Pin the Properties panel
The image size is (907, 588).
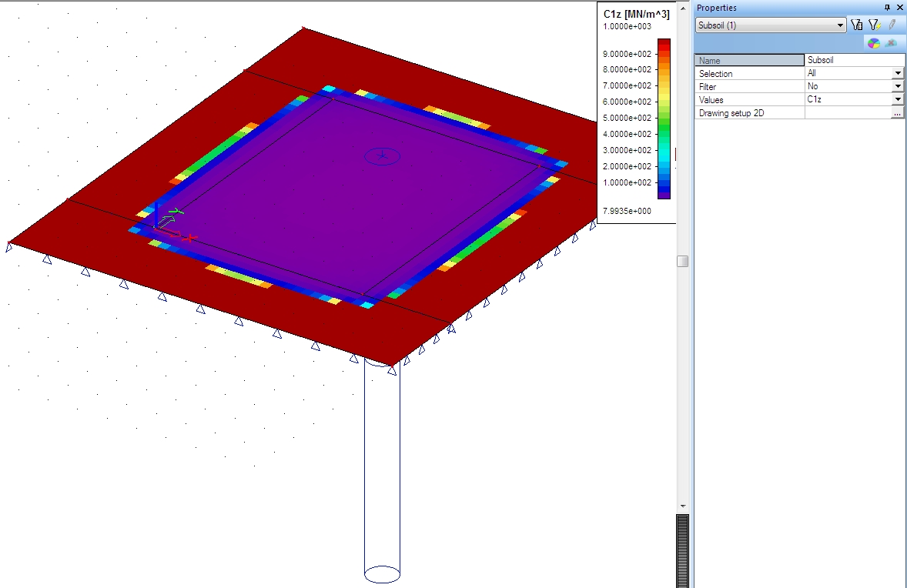[887, 8]
